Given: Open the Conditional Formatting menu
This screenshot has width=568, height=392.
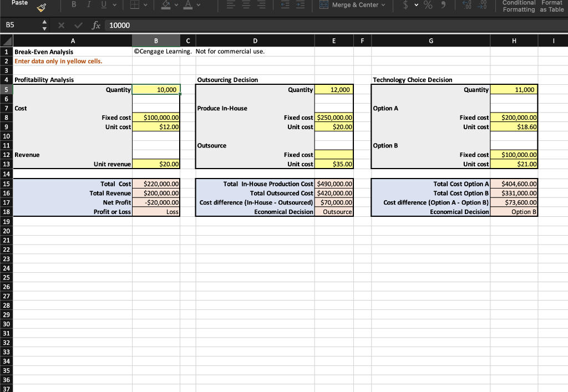Looking at the screenshot, I should (519, 6).
